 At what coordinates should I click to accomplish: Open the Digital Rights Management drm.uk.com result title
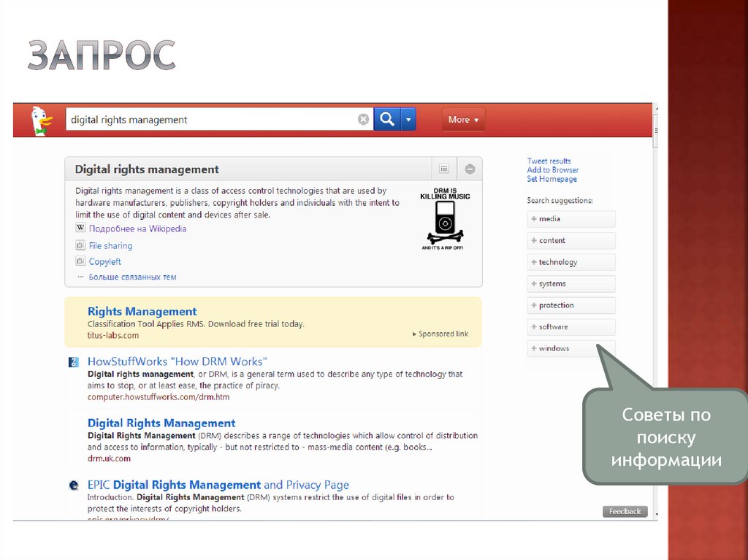click(x=161, y=423)
